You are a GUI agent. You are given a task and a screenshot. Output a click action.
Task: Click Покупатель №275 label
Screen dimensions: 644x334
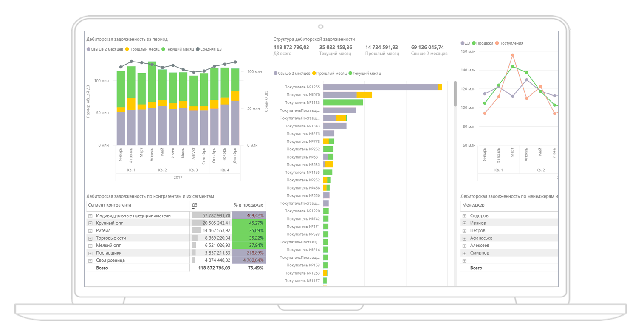[303, 134]
